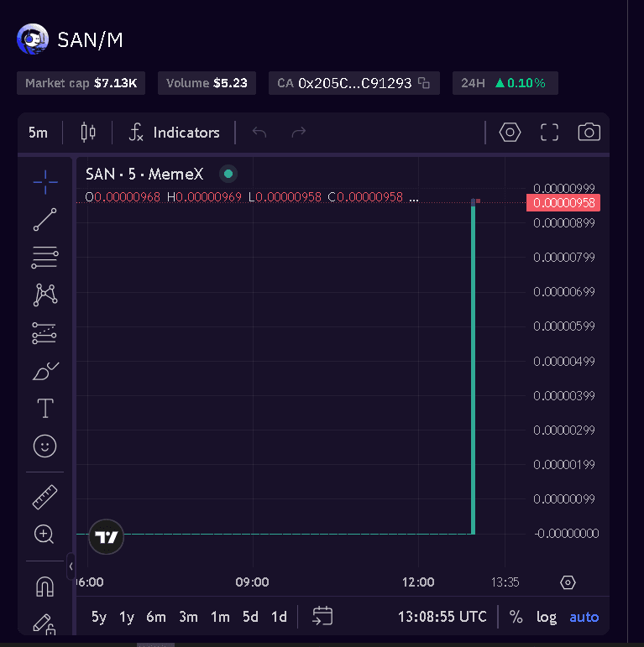Open the Indicators dialog
Image resolution: width=644 pixels, height=647 pixels.
pyautogui.click(x=174, y=133)
